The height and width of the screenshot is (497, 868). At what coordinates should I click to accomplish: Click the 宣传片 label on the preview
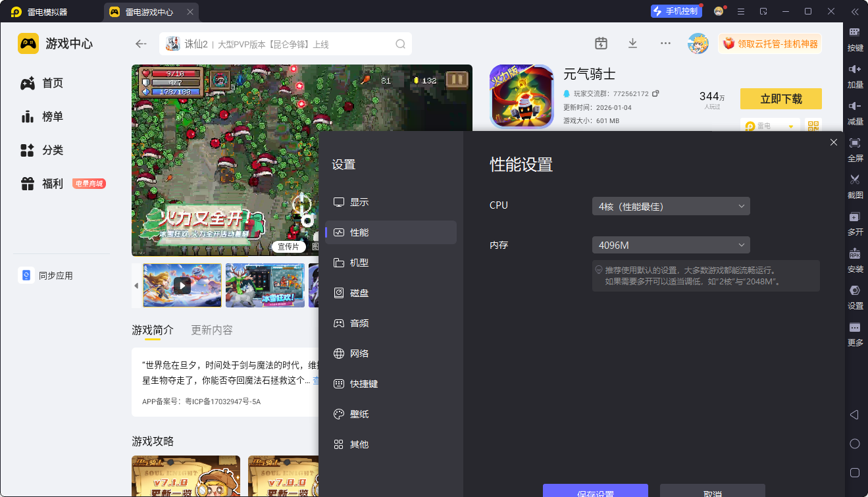coord(288,247)
